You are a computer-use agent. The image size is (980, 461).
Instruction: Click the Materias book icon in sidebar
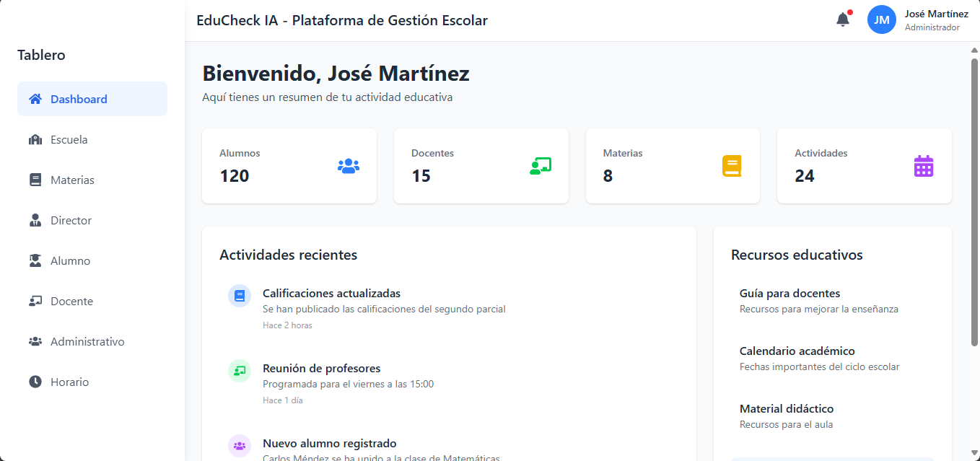click(35, 180)
